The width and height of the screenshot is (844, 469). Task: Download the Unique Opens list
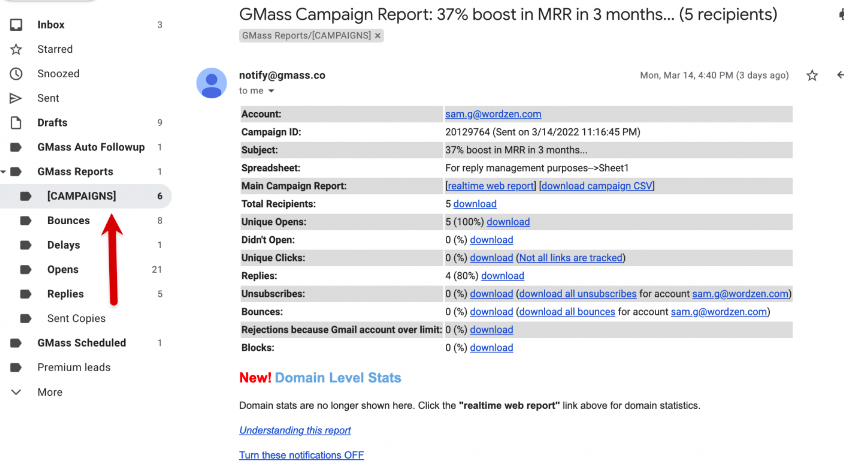click(508, 222)
